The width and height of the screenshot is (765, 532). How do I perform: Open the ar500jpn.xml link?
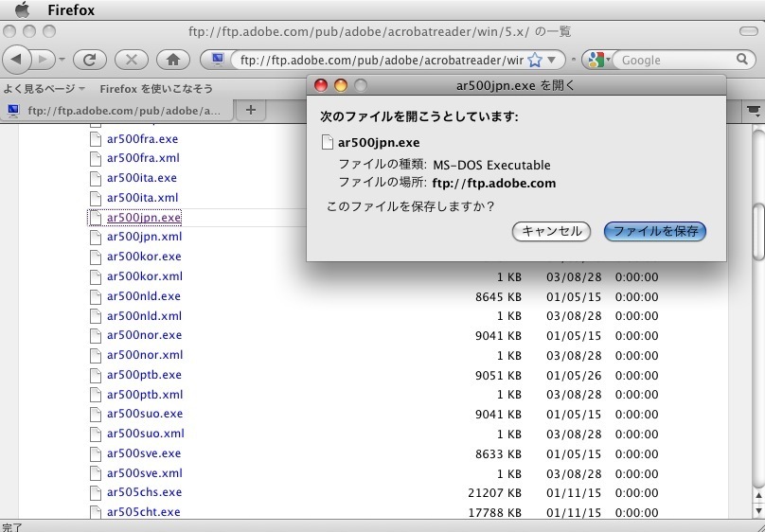pos(145,237)
